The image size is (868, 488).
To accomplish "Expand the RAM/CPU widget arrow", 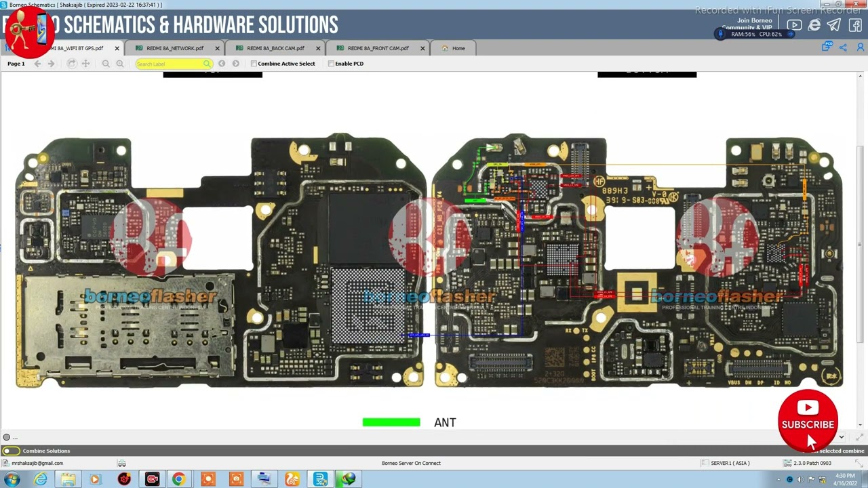I will (x=790, y=34).
